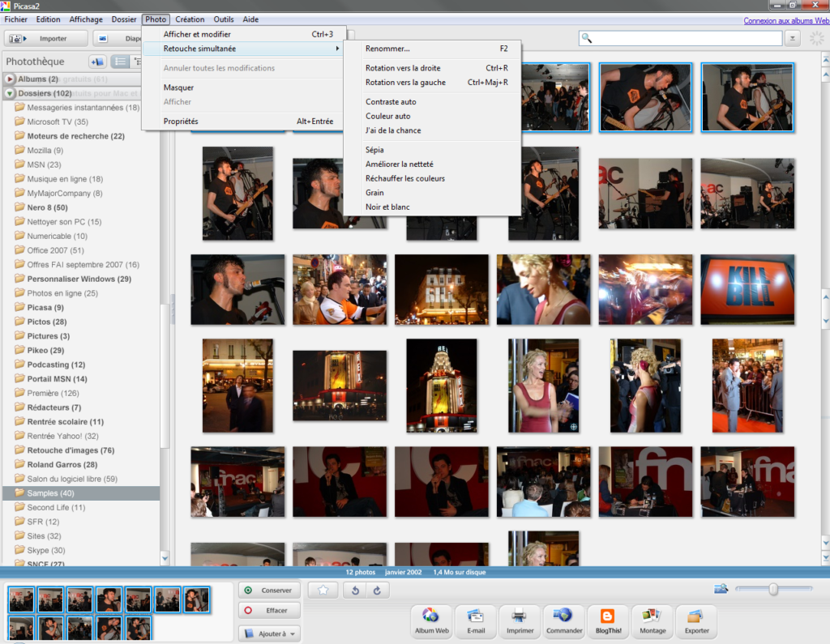830x644 pixels.
Task: Apply the Sépia effect from the submenu
Action: point(432,150)
